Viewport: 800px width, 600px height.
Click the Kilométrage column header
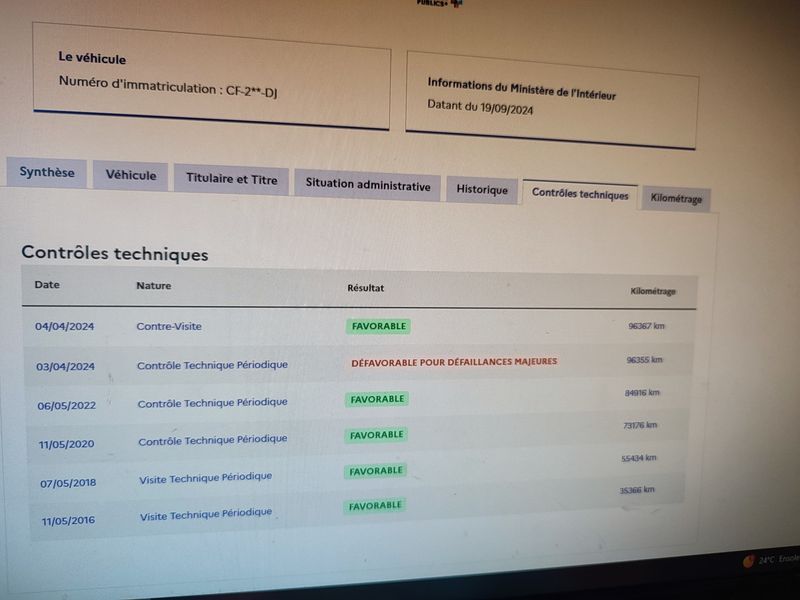click(653, 291)
